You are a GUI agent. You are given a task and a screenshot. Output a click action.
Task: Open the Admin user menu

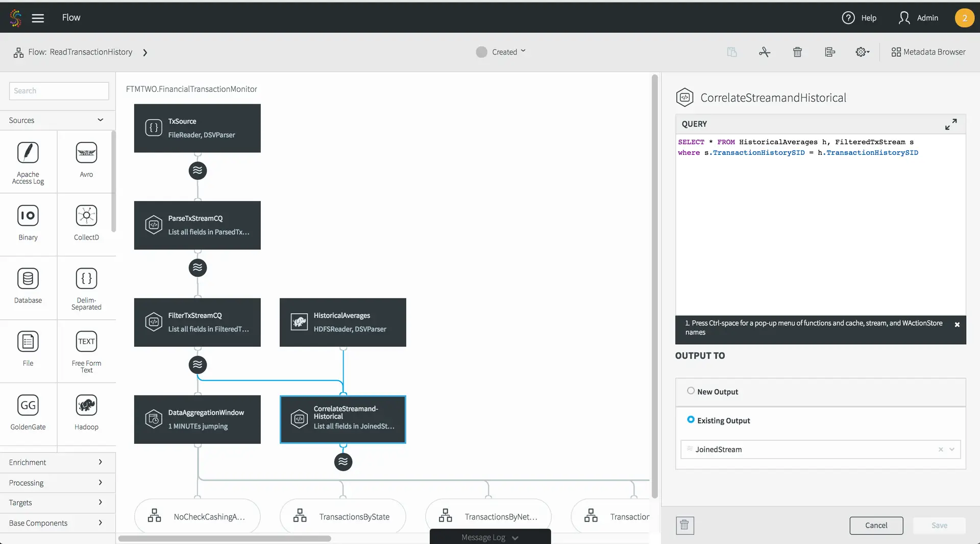[x=918, y=18]
